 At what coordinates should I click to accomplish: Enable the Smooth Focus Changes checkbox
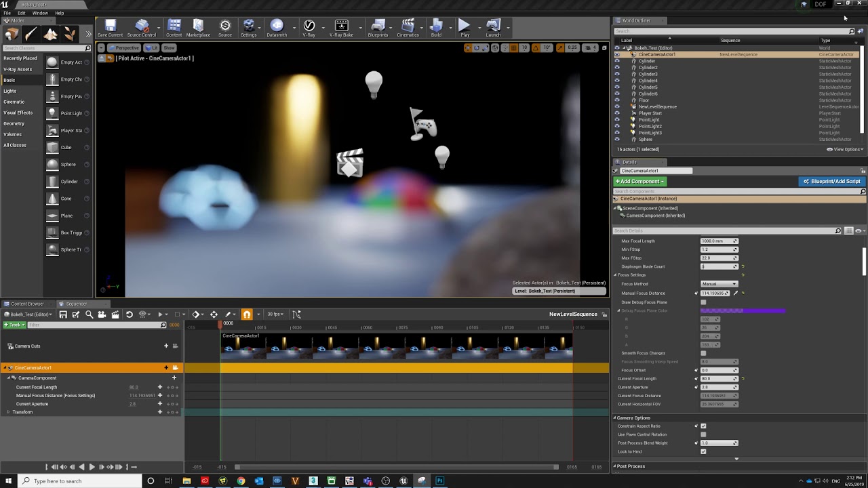tap(703, 353)
